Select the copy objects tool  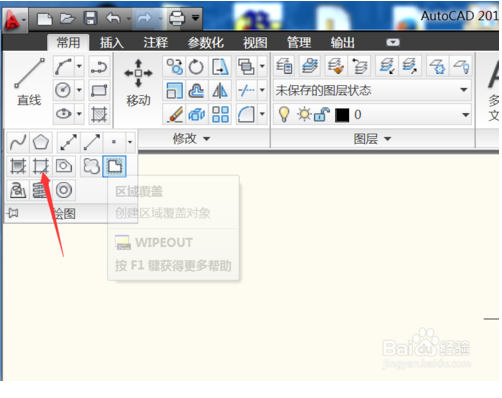(x=175, y=67)
